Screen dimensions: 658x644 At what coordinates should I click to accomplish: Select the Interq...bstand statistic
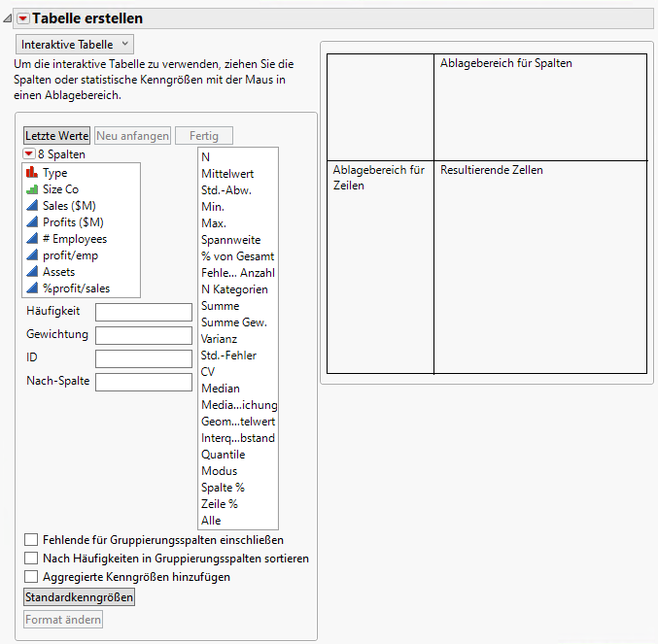238,438
